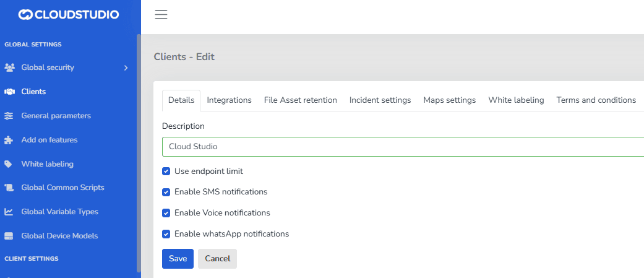Switch to the Integrations tab

[x=229, y=100]
